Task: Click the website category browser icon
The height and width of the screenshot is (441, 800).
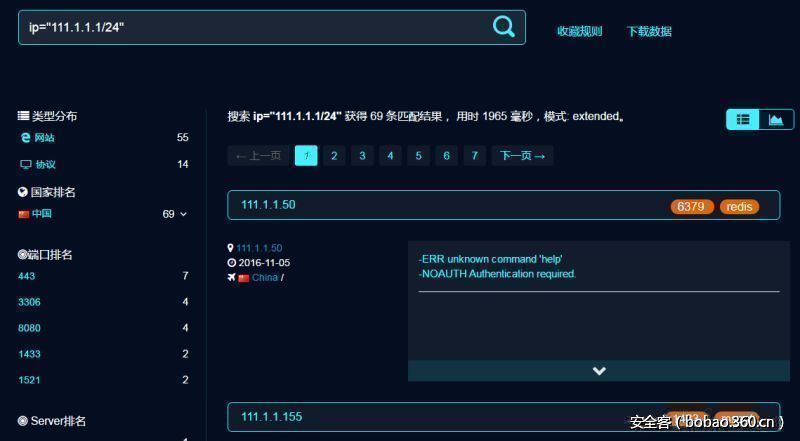Action: coord(25,138)
